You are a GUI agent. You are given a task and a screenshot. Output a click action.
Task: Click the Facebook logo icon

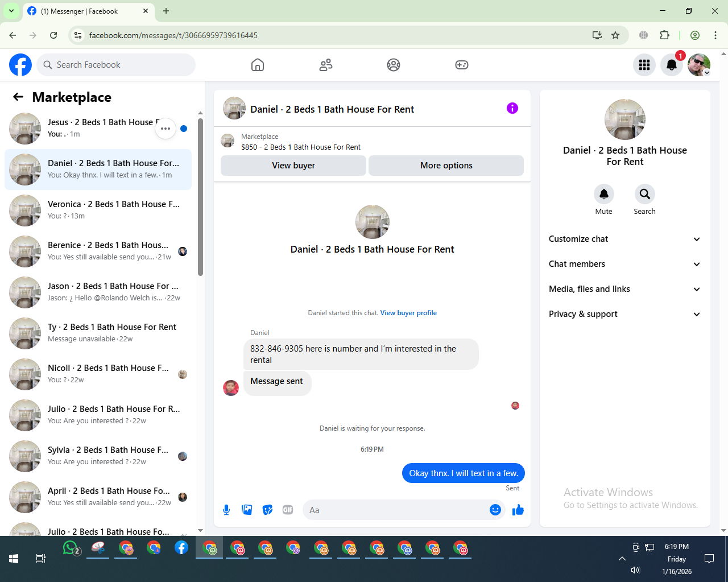[20, 65]
